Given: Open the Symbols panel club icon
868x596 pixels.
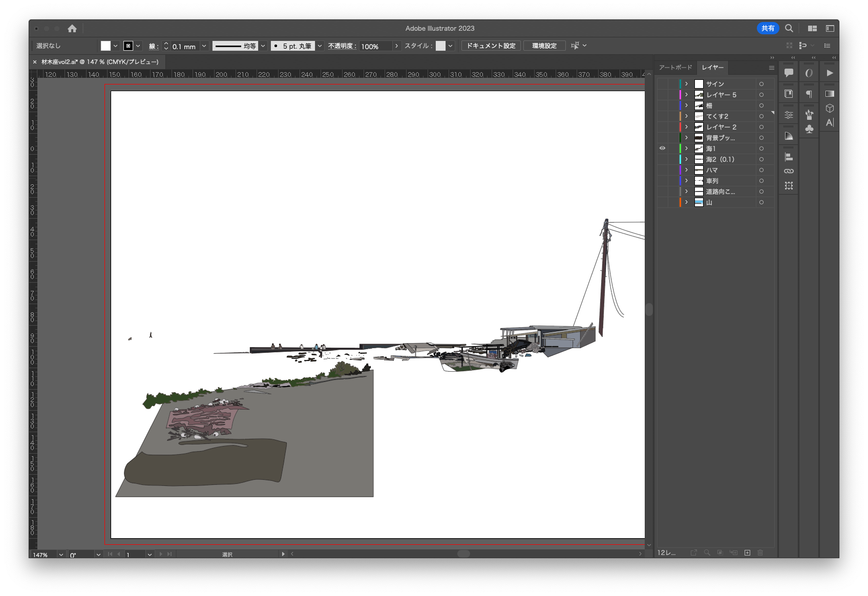Looking at the screenshot, I should pyautogui.click(x=809, y=129).
